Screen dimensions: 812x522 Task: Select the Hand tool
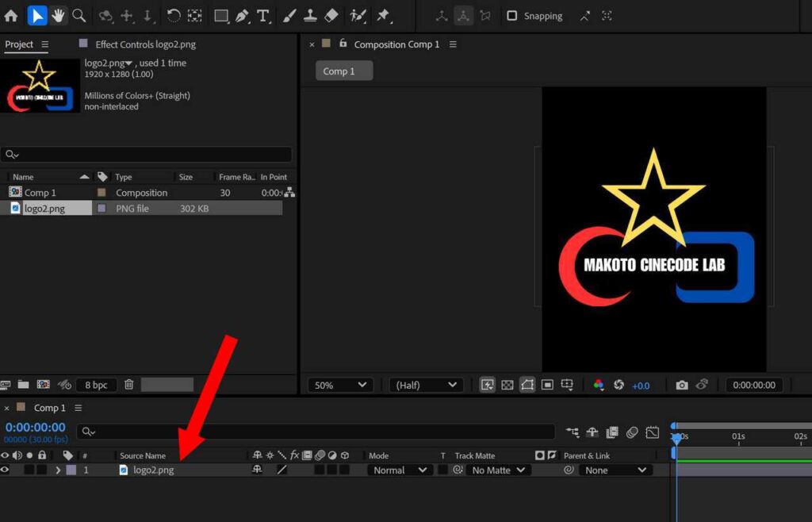58,16
